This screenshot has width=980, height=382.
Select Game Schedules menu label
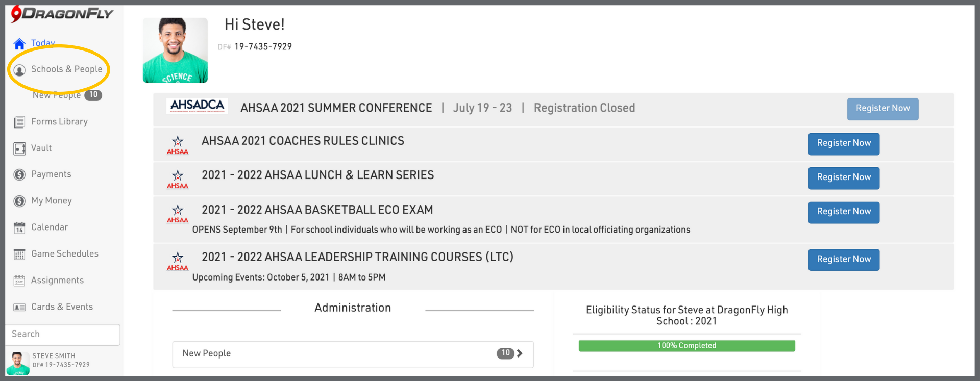click(x=65, y=253)
